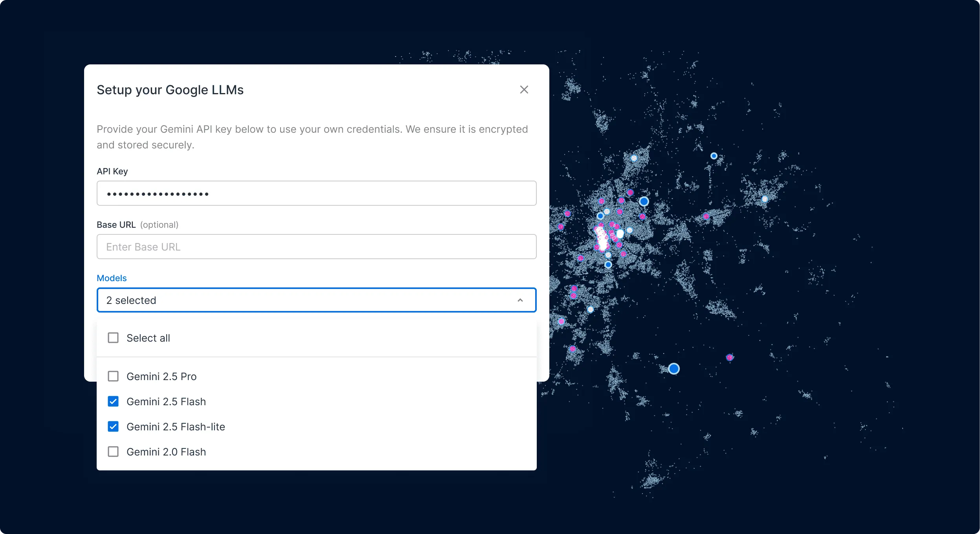The height and width of the screenshot is (534, 980).
Task: Enable the Select all checkbox
Action: point(113,337)
